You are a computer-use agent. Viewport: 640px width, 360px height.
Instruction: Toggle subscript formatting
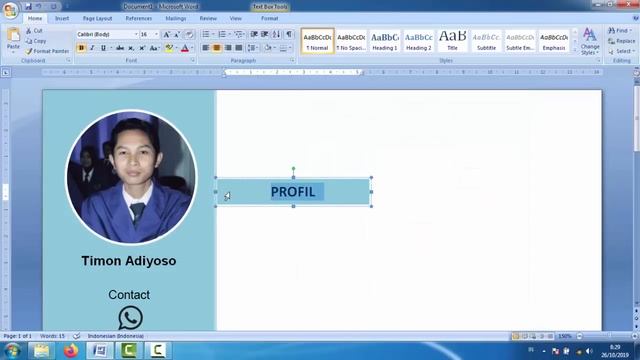[131, 48]
